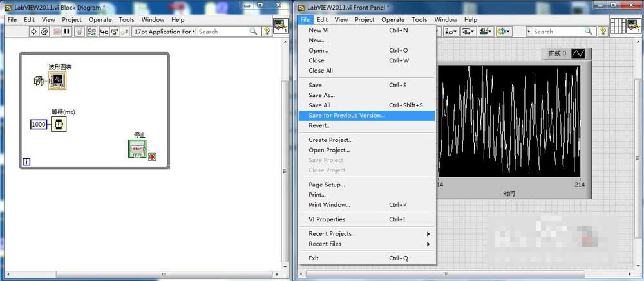Open Operate menu in Front Panel window

tap(393, 19)
